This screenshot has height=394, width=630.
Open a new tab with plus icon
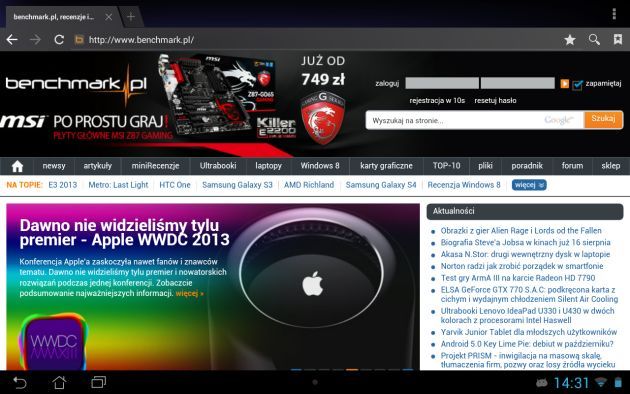(x=131, y=17)
